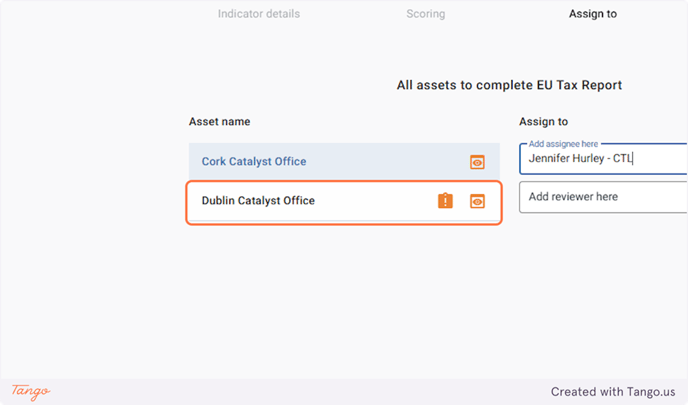The image size is (688, 405).
Task: Click the Tango logo in the footer
Action: pyautogui.click(x=31, y=391)
